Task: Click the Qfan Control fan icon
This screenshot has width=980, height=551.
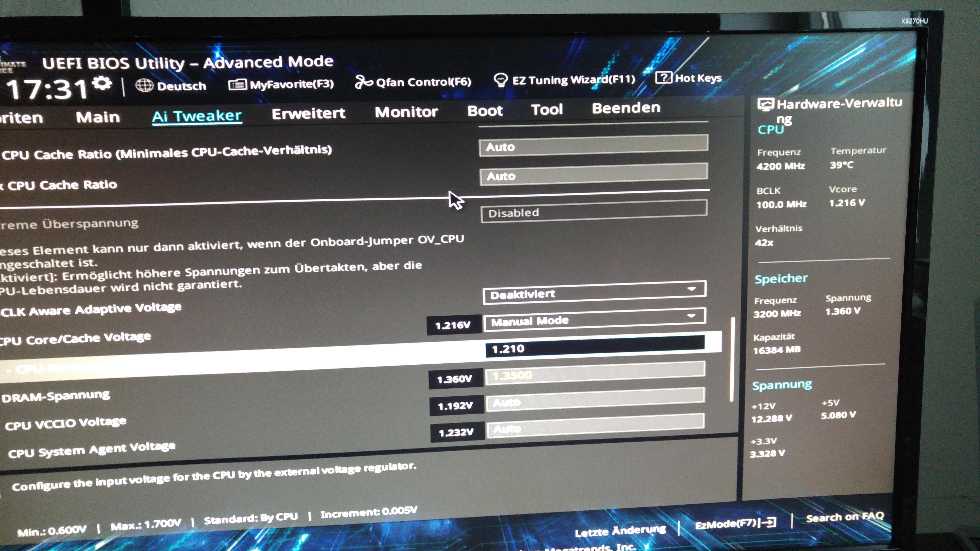Action: (363, 82)
